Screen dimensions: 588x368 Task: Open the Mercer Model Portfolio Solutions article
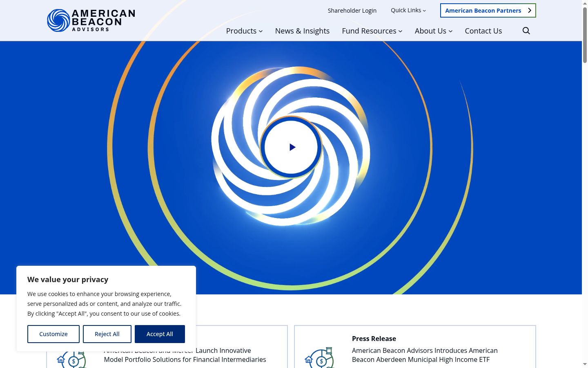pyautogui.click(x=185, y=355)
